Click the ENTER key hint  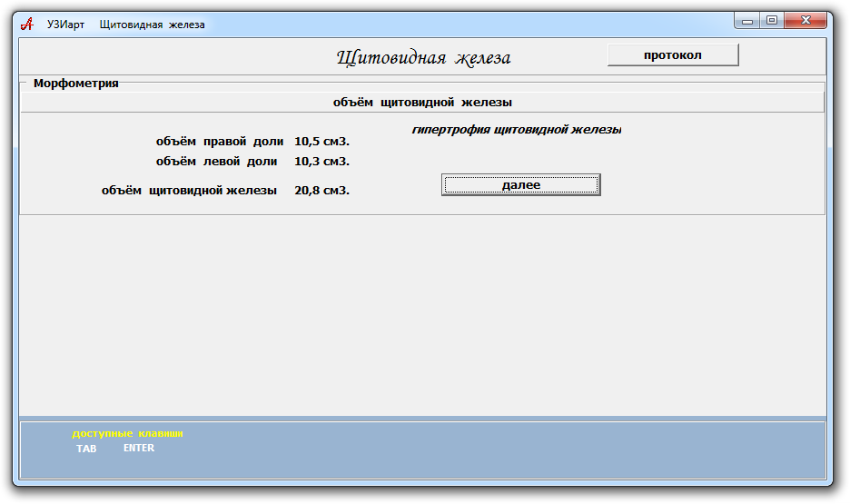tap(139, 449)
